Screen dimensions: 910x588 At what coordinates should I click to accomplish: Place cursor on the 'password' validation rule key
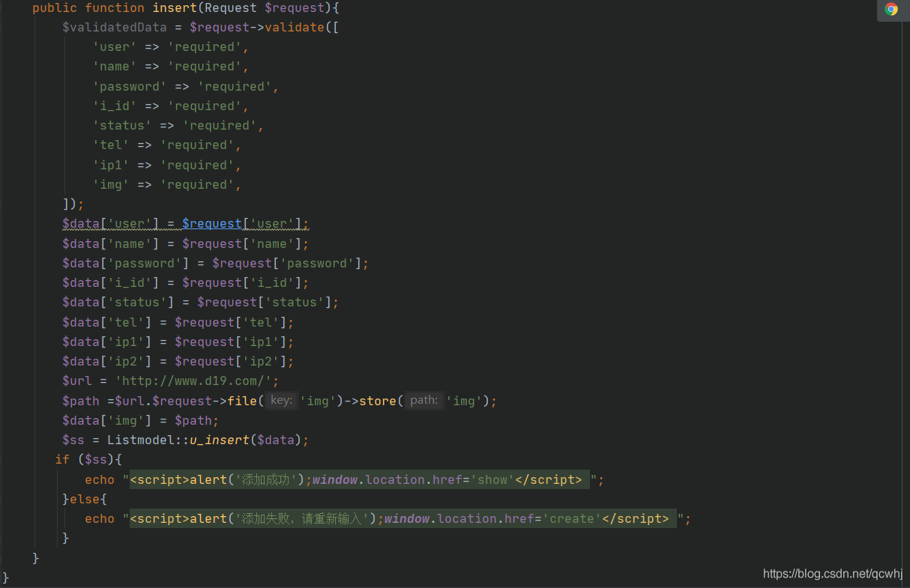(x=130, y=86)
